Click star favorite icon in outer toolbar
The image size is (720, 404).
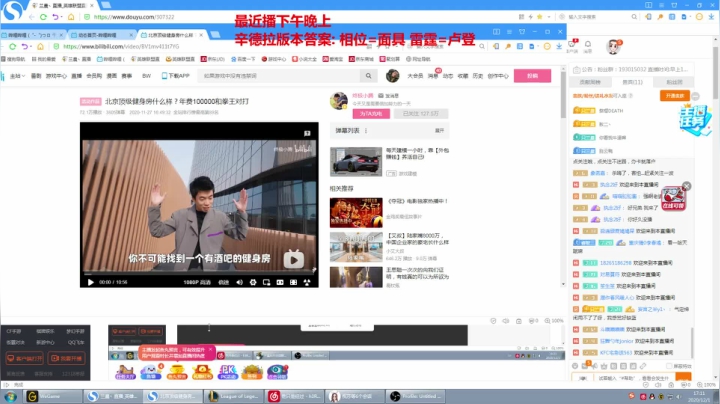tap(540, 17)
